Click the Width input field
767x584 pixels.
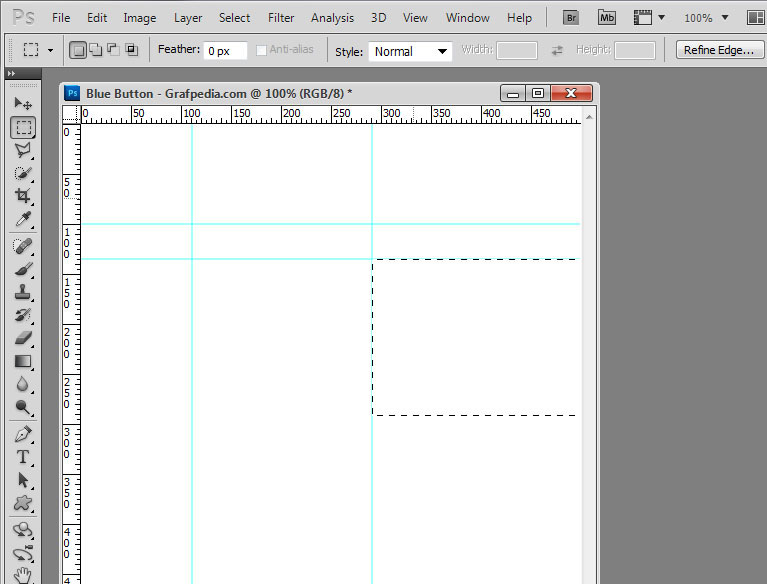pos(517,50)
